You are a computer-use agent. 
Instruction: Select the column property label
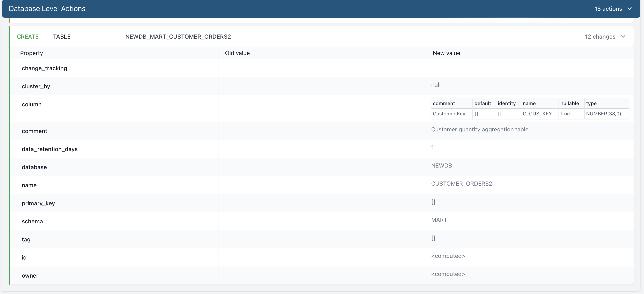(32, 105)
